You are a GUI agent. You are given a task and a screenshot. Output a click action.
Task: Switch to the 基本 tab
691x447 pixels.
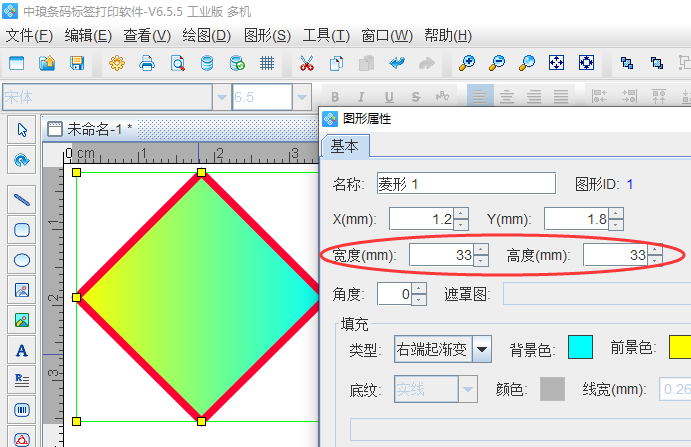pos(344,146)
